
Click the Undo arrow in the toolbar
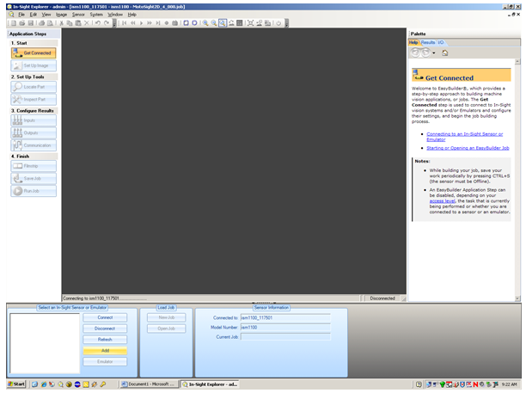pyautogui.click(x=96, y=23)
